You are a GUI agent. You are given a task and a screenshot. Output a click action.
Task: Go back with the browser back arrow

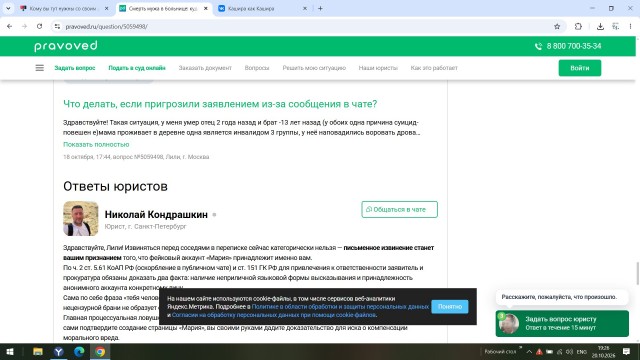coord(9,26)
